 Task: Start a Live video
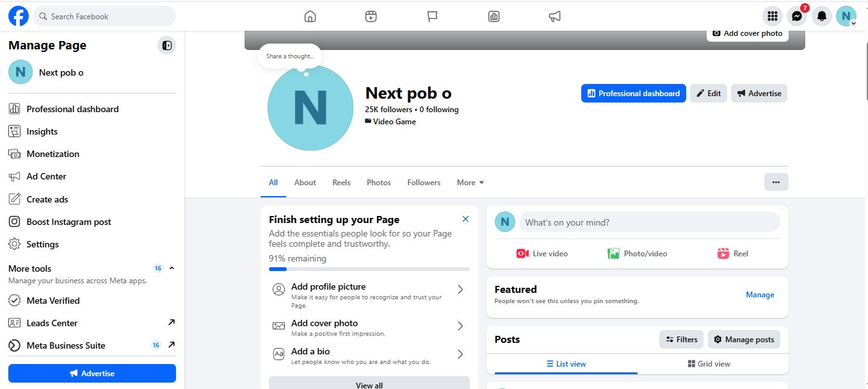click(x=542, y=254)
